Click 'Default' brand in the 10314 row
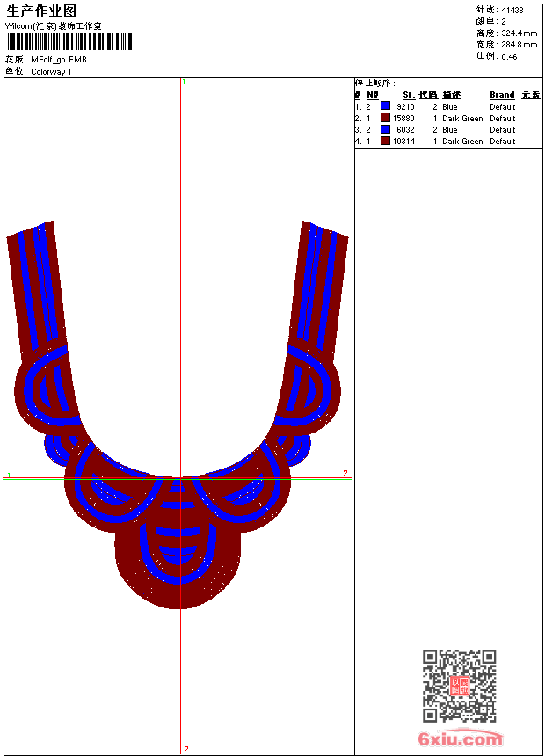The height and width of the screenshot is (756, 545). (x=503, y=142)
